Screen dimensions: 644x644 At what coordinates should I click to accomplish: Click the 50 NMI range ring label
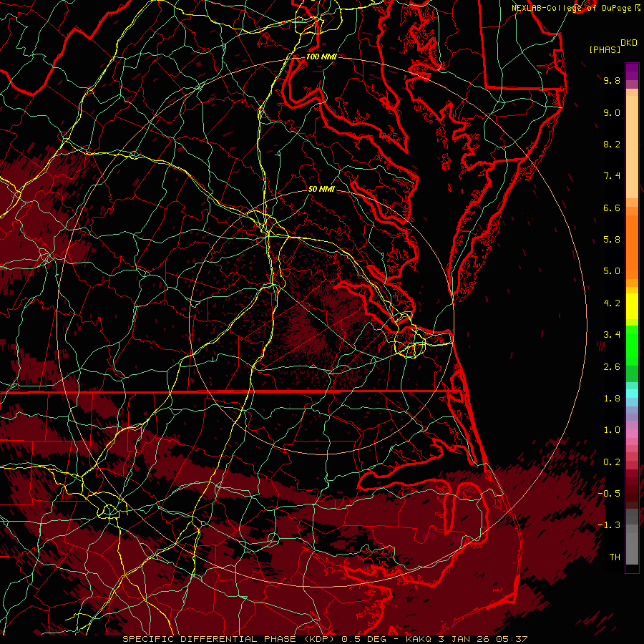click(x=321, y=189)
